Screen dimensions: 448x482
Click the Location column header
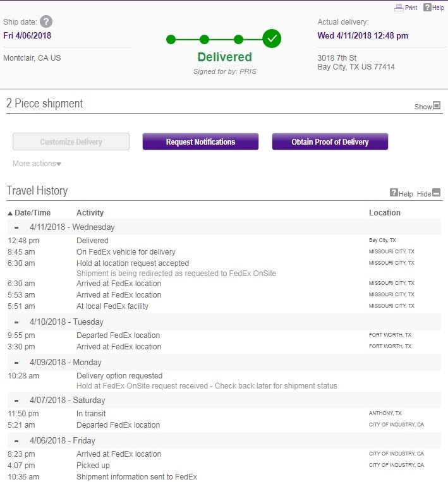385,213
